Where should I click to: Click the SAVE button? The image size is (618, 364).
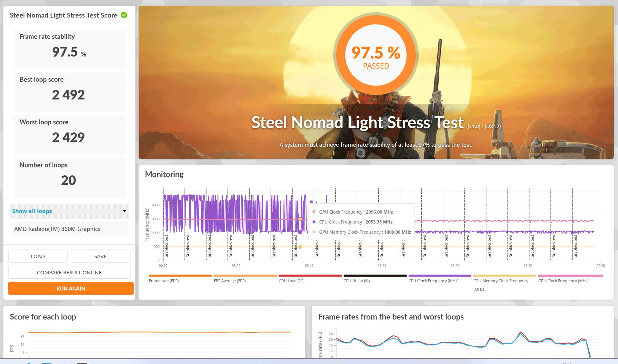[101, 256]
